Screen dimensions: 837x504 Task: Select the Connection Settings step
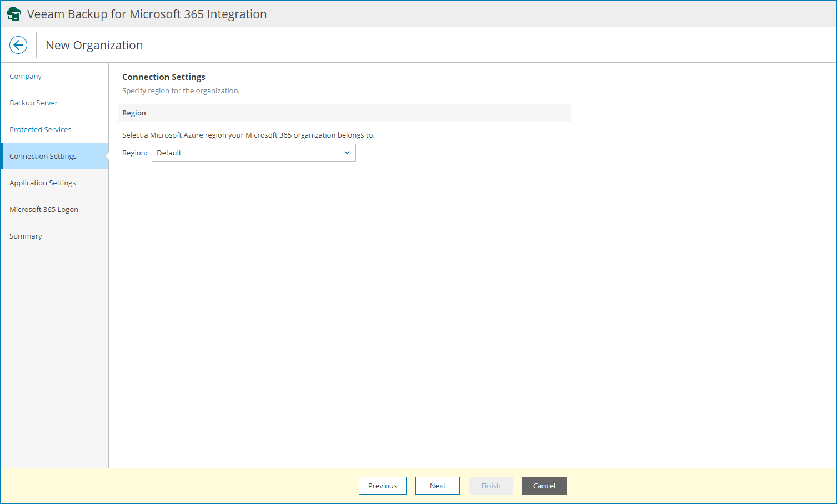point(54,156)
